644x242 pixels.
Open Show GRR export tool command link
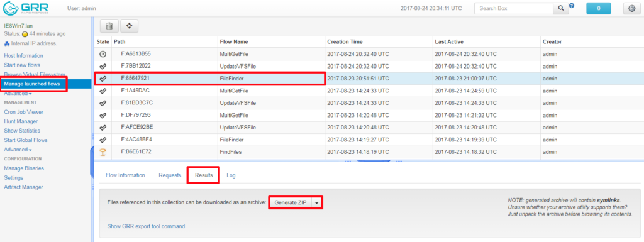click(146, 226)
